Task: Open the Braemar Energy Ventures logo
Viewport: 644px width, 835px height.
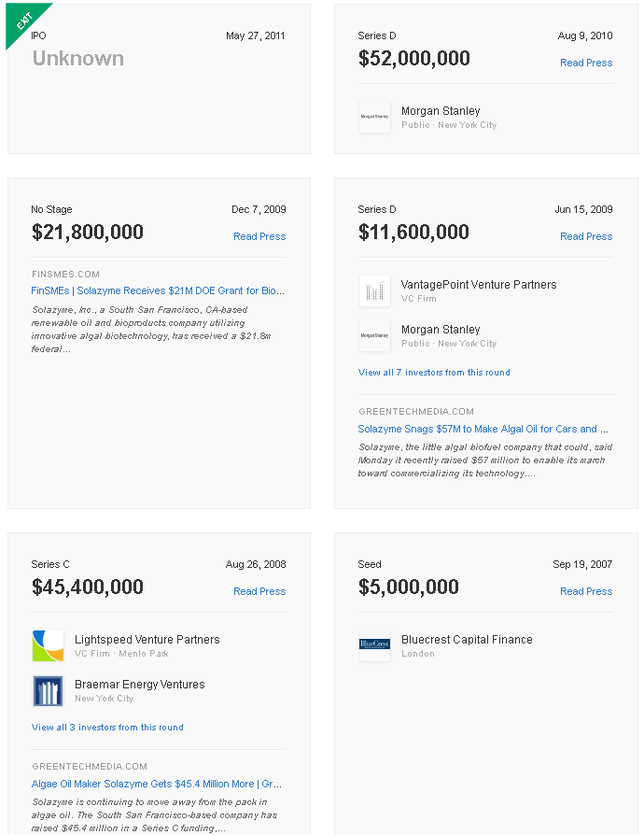Action: [x=48, y=690]
